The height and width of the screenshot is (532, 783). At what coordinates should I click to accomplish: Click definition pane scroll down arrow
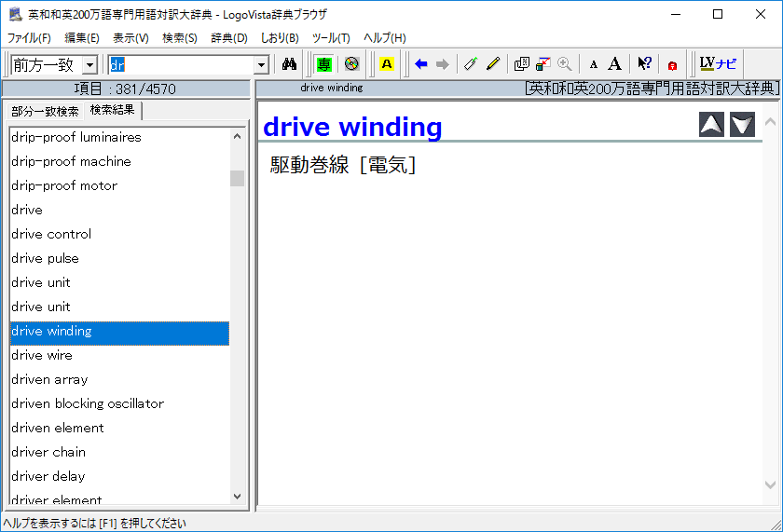tap(770, 484)
